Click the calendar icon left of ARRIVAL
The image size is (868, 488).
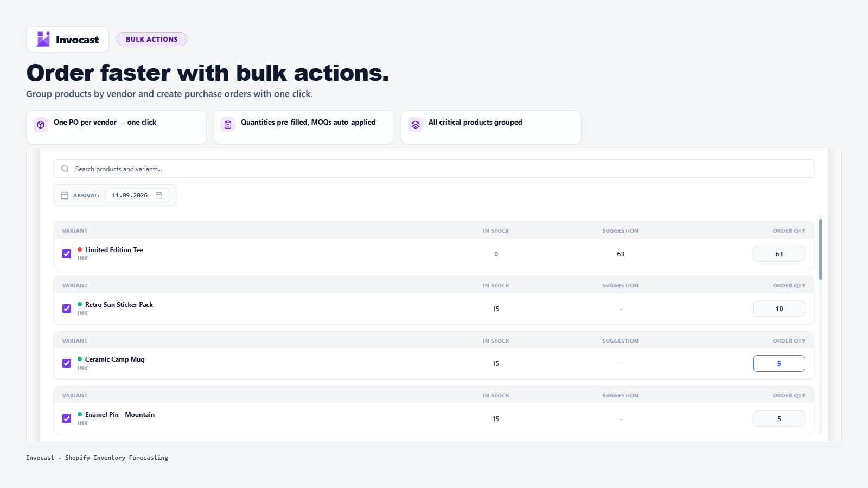(x=65, y=195)
